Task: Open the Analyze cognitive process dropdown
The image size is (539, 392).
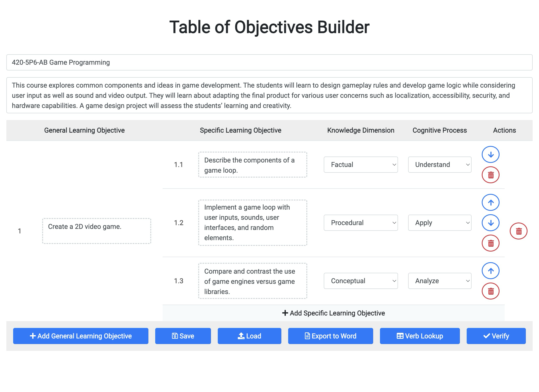Action: [439, 281]
